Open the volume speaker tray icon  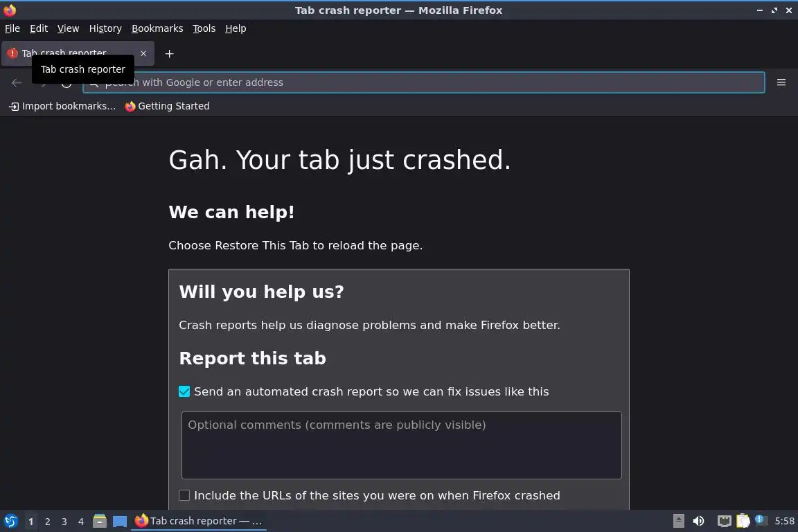point(699,521)
